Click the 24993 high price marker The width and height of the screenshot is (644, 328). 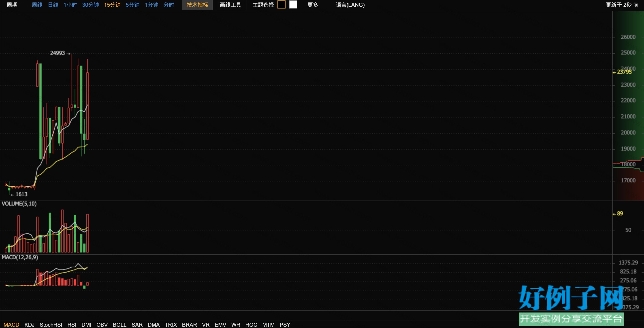tap(60, 53)
